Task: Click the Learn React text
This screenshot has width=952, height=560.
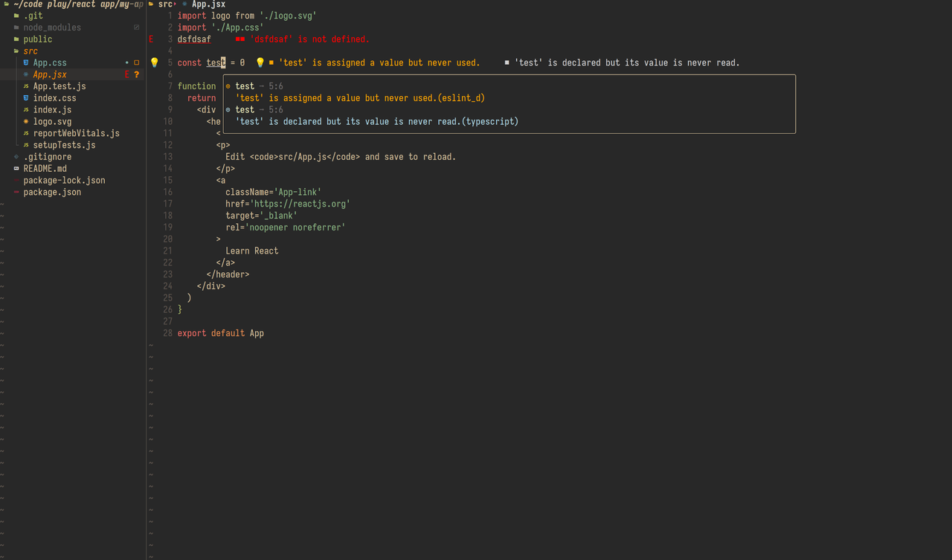Action: 251,251
